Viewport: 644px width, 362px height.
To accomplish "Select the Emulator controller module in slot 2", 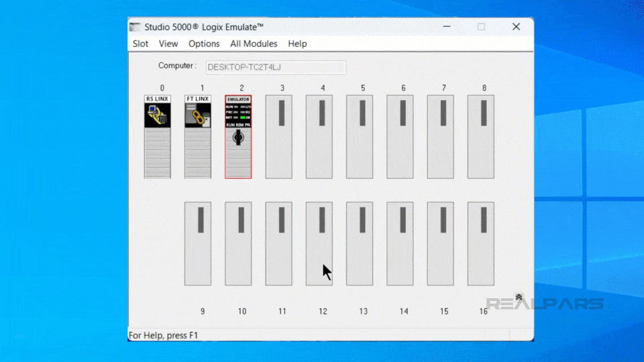I will (238, 137).
